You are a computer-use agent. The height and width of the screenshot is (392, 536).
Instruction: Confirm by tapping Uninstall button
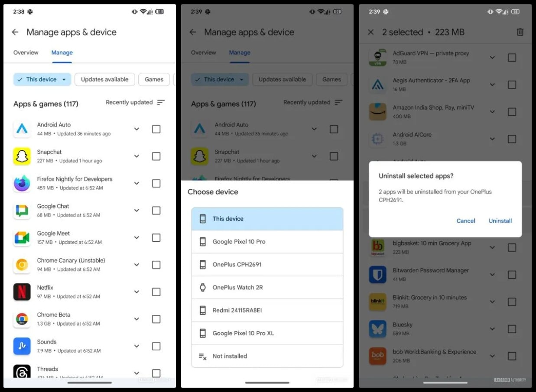point(500,221)
